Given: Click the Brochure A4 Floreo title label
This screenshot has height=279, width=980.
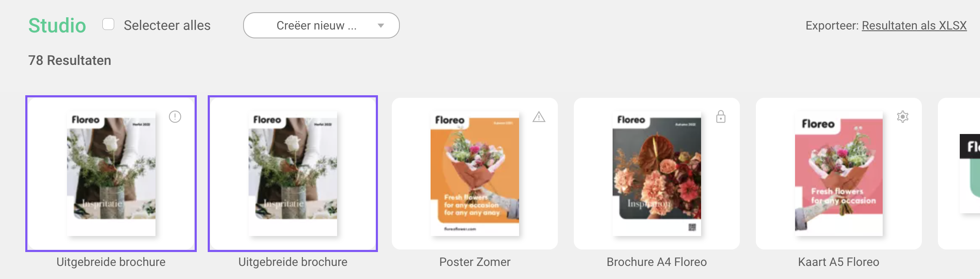Looking at the screenshot, I should click(x=657, y=262).
